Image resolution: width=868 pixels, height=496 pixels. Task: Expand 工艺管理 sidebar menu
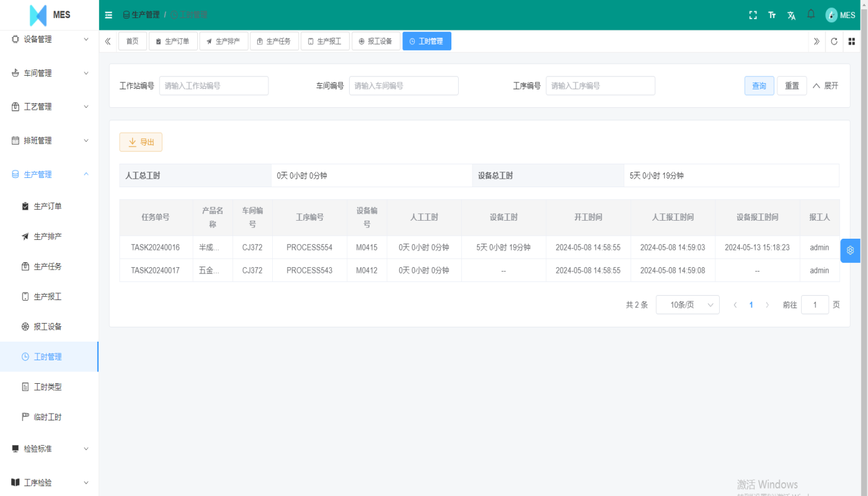pos(50,107)
